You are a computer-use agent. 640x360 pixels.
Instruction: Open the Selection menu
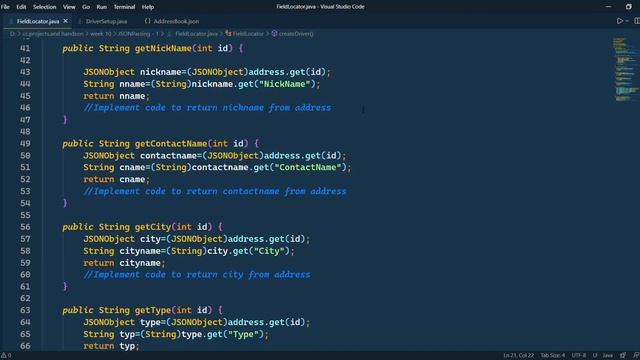click(x=44, y=7)
